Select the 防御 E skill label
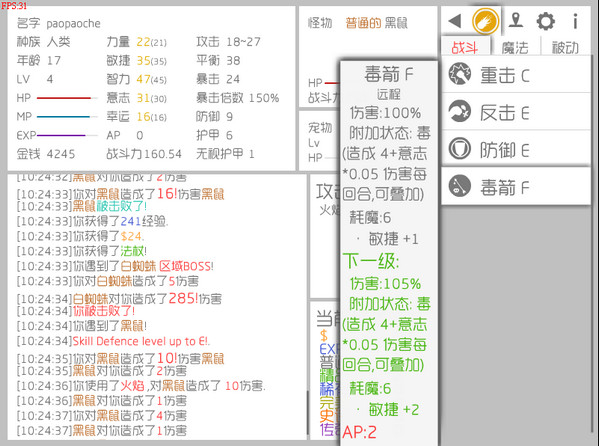The image size is (599, 446). pyautogui.click(x=505, y=150)
